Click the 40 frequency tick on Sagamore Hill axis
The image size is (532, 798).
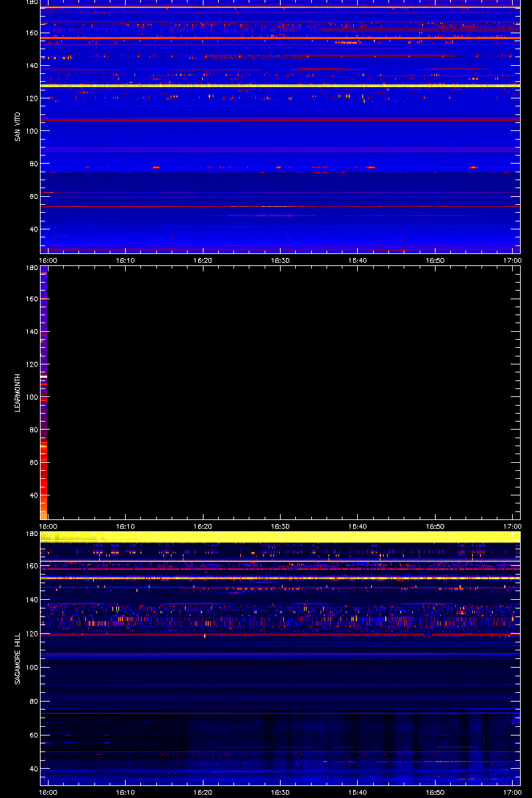(x=33, y=769)
